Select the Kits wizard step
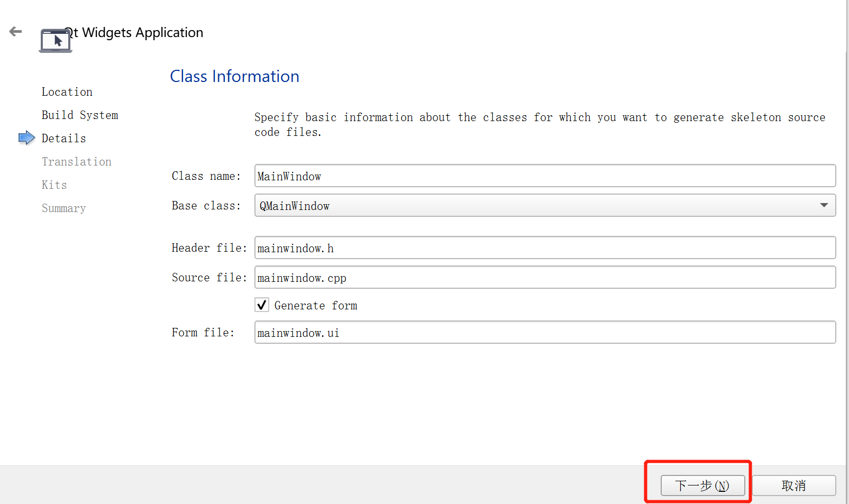The width and height of the screenshot is (849, 504). 54,185
